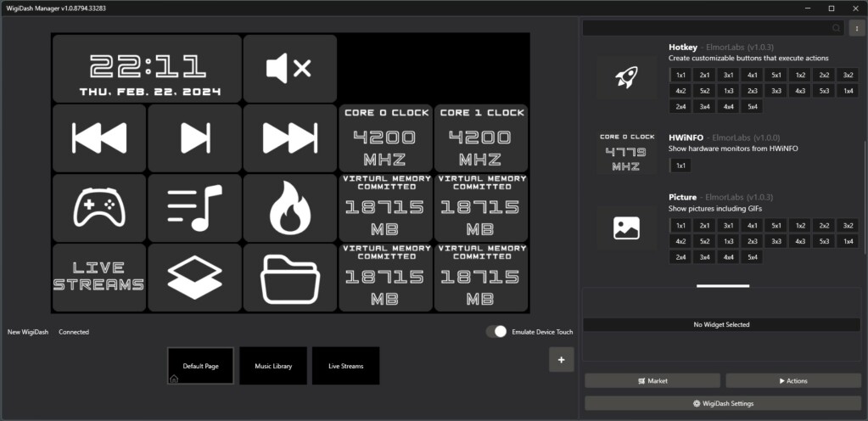
Task: Click the music playlist note widget
Action: tap(194, 208)
